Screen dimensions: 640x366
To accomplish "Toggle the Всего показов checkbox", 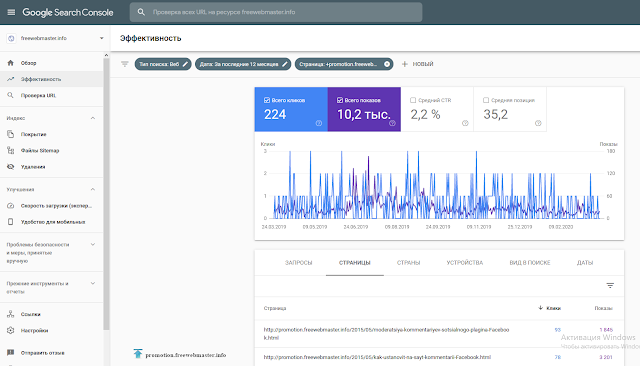I will tap(340, 100).
